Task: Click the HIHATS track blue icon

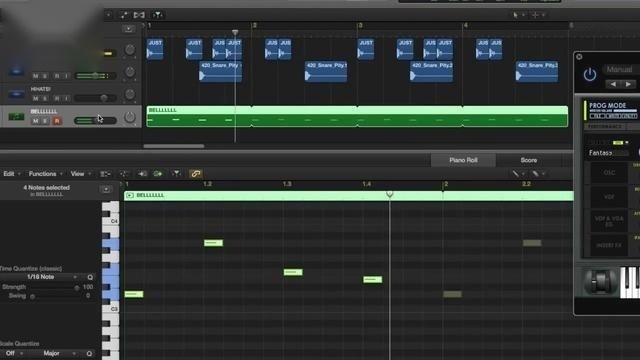Action: tap(16, 94)
